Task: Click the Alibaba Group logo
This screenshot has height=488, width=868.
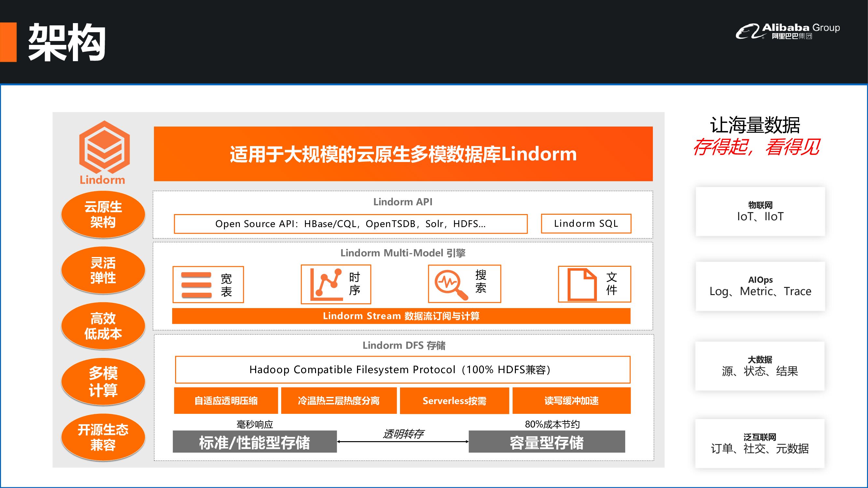Action: 787,31
